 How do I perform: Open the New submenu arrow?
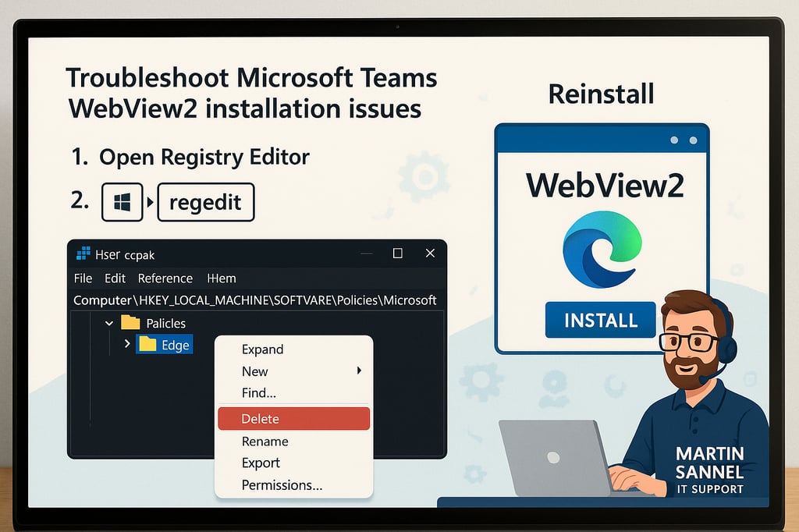coord(359,371)
